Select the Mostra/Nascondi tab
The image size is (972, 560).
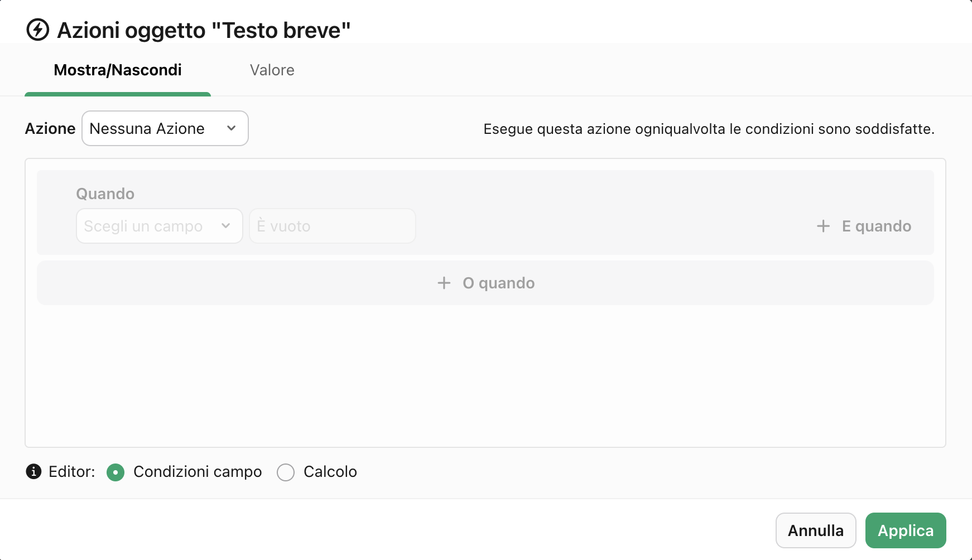pyautogui.click(x=117, y=70)
